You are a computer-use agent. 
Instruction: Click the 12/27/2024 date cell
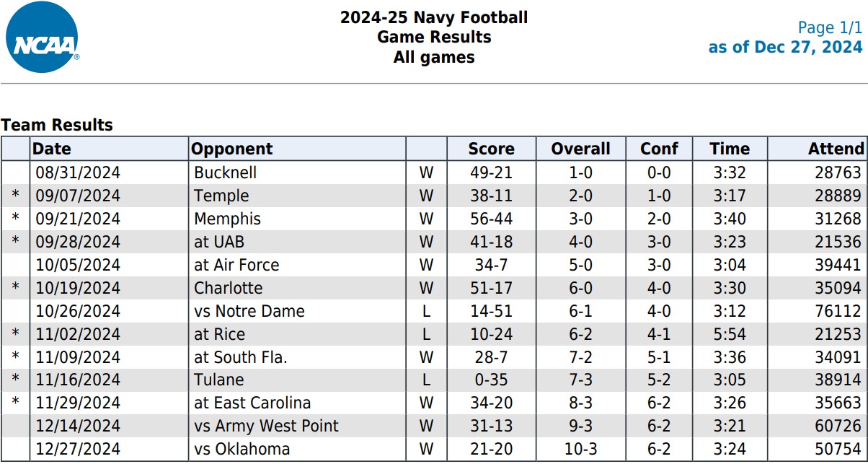tap(77, 449)
